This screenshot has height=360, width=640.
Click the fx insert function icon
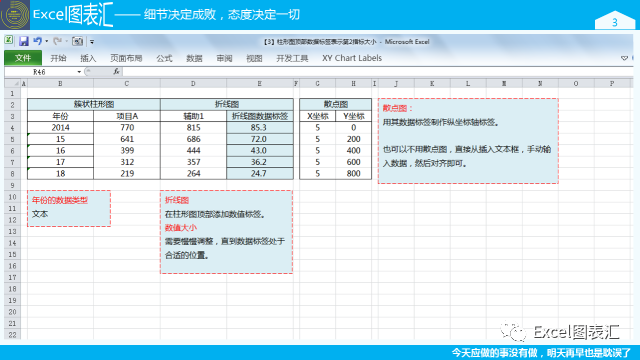pos(116,72)
